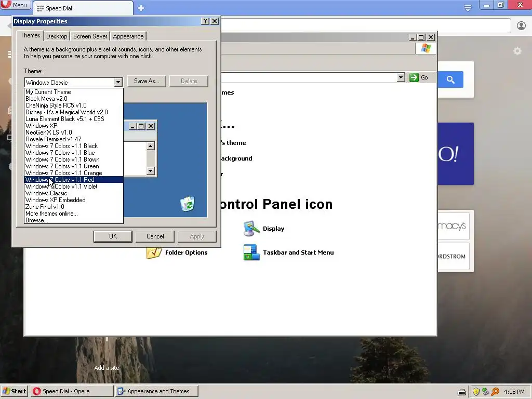Viewport: 532px width, 399px height.
Task: Select 'Browse...' in theme list
Action: 74,220
